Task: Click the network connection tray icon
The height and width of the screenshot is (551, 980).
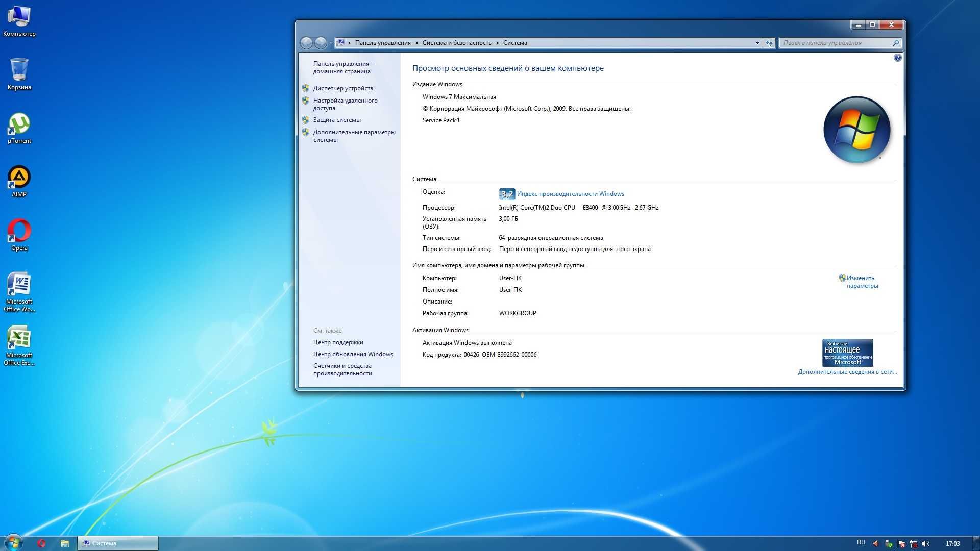Action: click(914, 544)
